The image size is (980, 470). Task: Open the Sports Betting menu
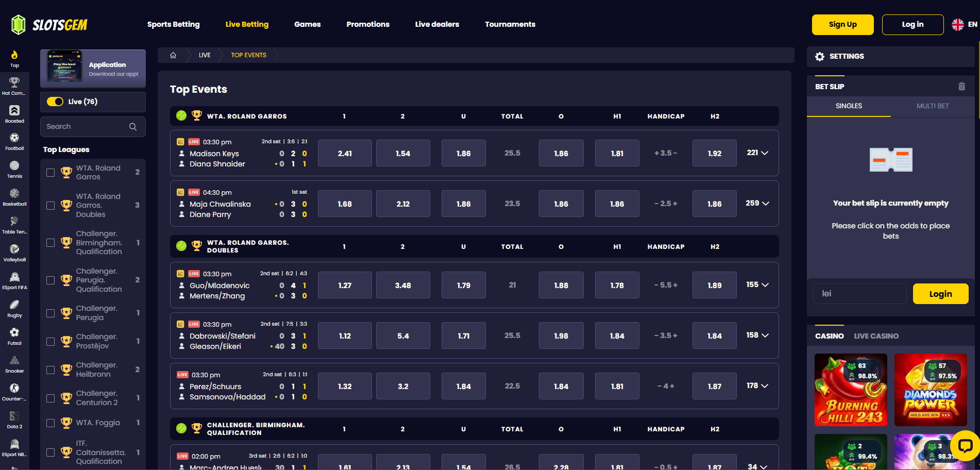click(x=173, y=24)
